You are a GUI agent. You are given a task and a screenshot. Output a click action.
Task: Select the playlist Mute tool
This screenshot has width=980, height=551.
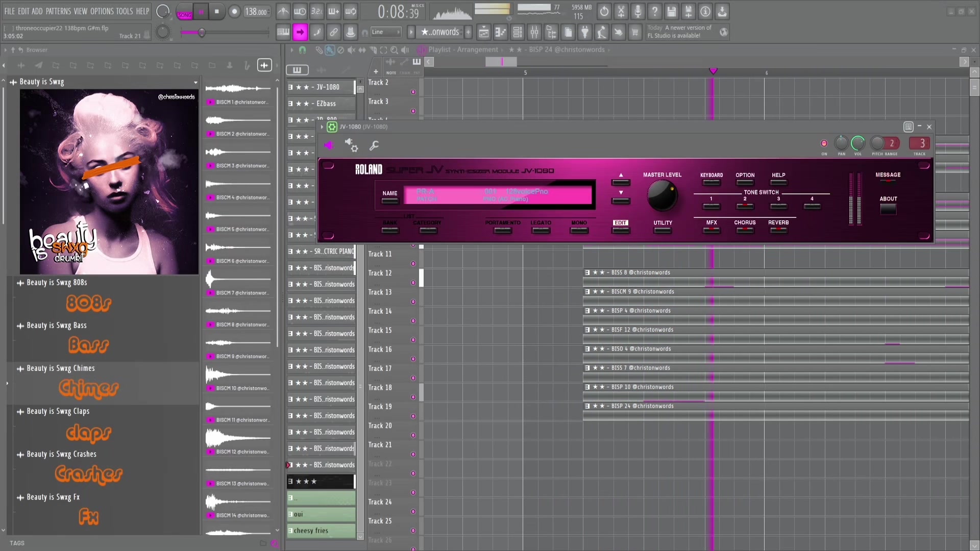tap(351, 50)
